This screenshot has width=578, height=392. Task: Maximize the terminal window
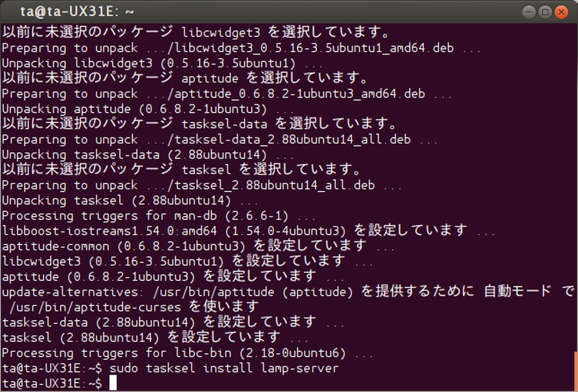[x=545, y=12]
